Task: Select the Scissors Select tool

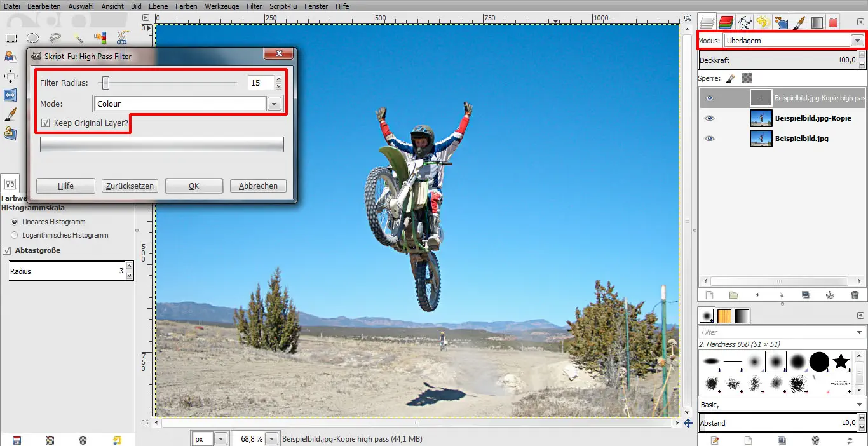Action: click(x=122, y=38)
